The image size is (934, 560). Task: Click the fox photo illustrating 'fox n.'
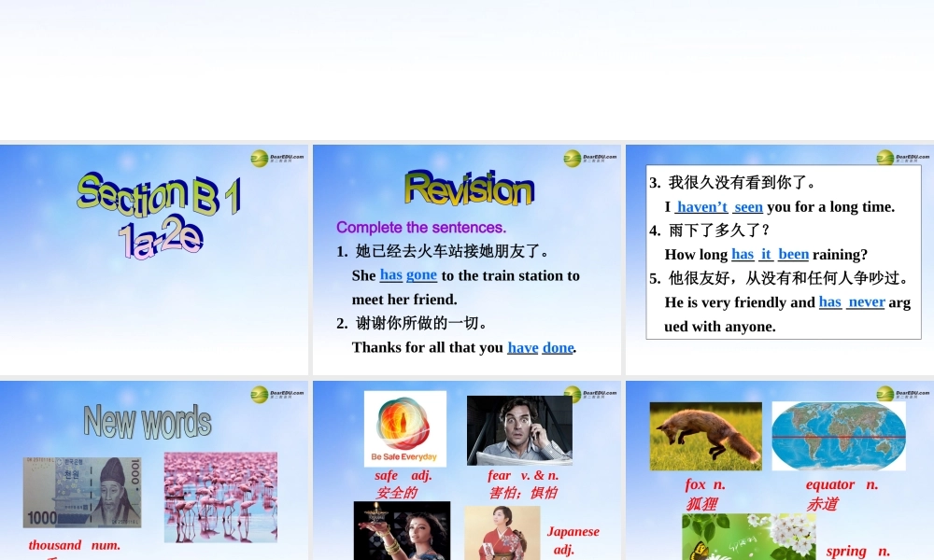706,436
